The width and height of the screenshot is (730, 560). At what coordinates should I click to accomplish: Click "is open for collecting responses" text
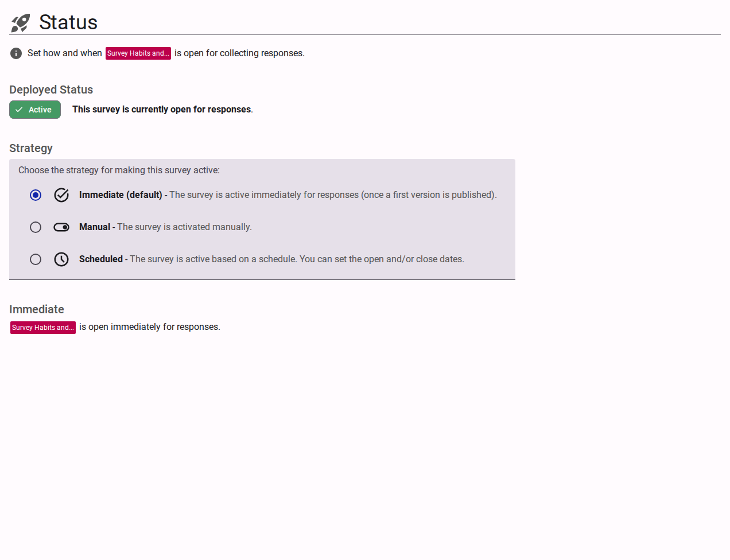[239, 53]
